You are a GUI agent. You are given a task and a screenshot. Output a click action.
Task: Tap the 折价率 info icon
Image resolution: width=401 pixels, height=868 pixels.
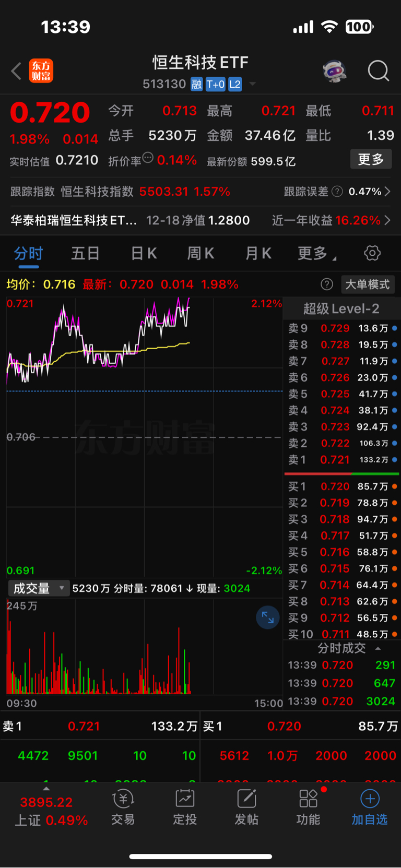click(148, 158)
